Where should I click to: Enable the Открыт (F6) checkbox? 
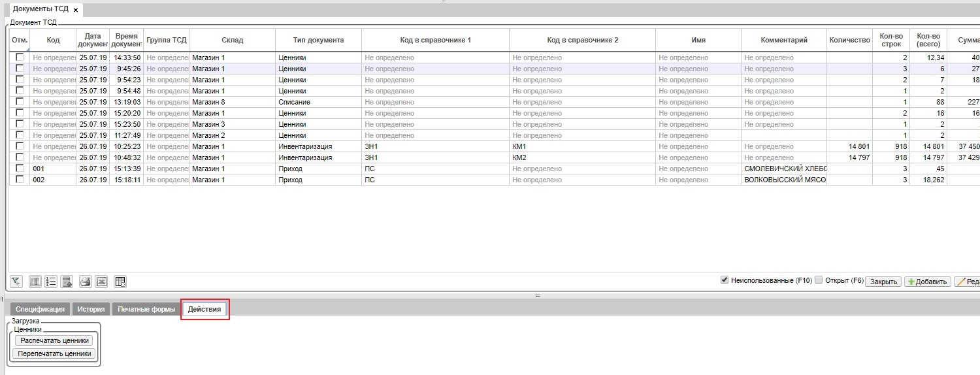click(x=819, y=280)
